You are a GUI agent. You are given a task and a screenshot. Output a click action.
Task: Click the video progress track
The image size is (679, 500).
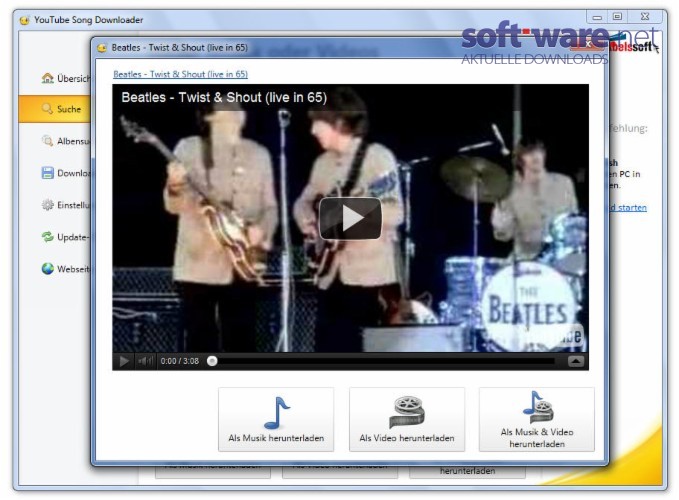(x=385, y=361)
